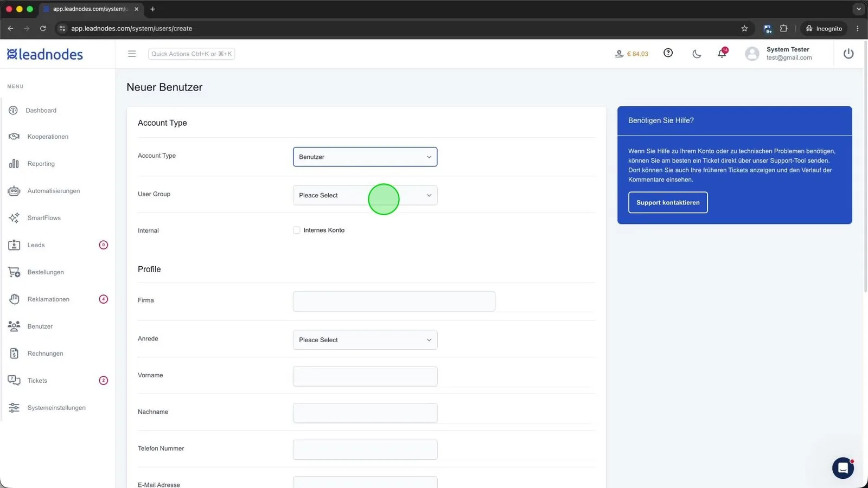Open the Anrede dropdown

[x=365, y=340]
